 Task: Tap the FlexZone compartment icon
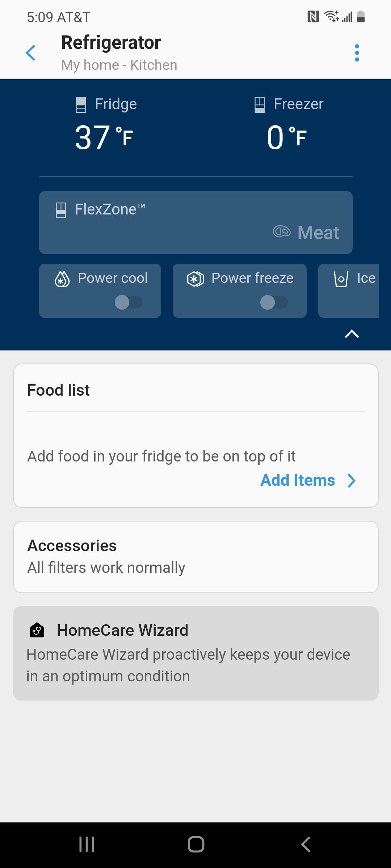click(61, 210)
